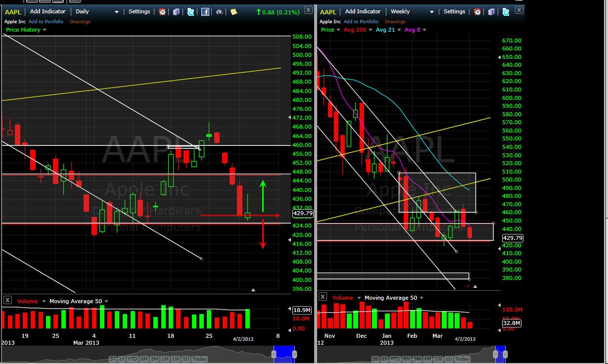Click left handle of Weekly range slider

[x=495, y=354]
